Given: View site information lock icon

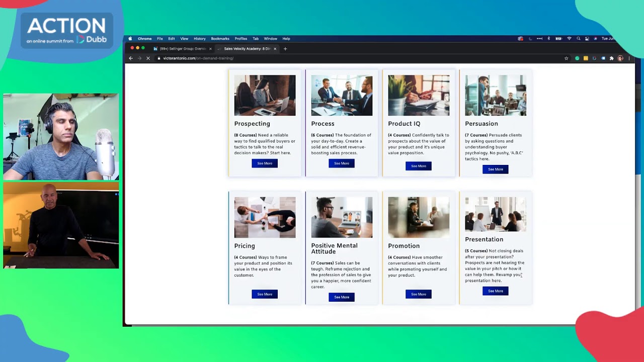Looking at the screenshot, I should pos(159,58).
